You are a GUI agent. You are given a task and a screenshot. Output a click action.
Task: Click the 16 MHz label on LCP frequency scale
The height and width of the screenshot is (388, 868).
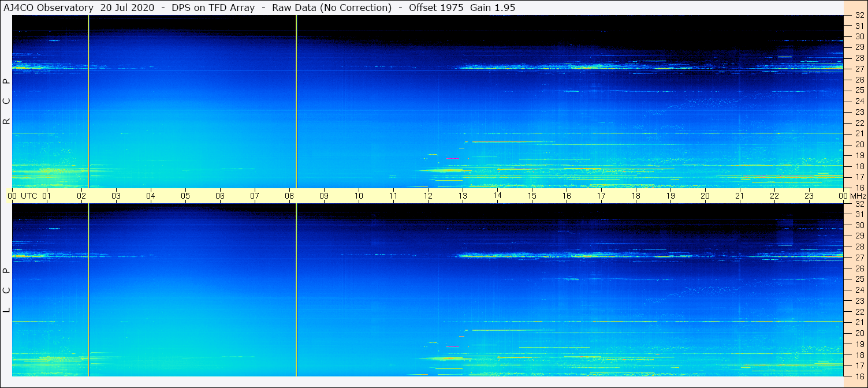pyautogui.click(x=859, y=376)
